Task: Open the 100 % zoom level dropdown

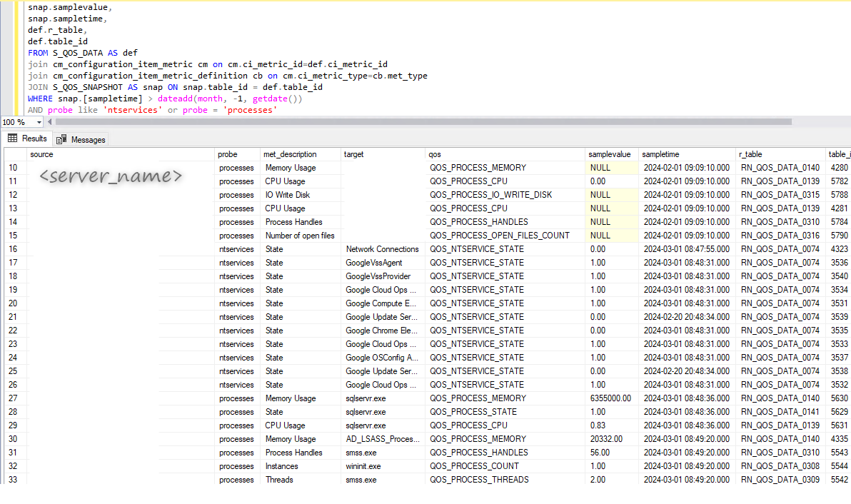Action: coord(21,122)
